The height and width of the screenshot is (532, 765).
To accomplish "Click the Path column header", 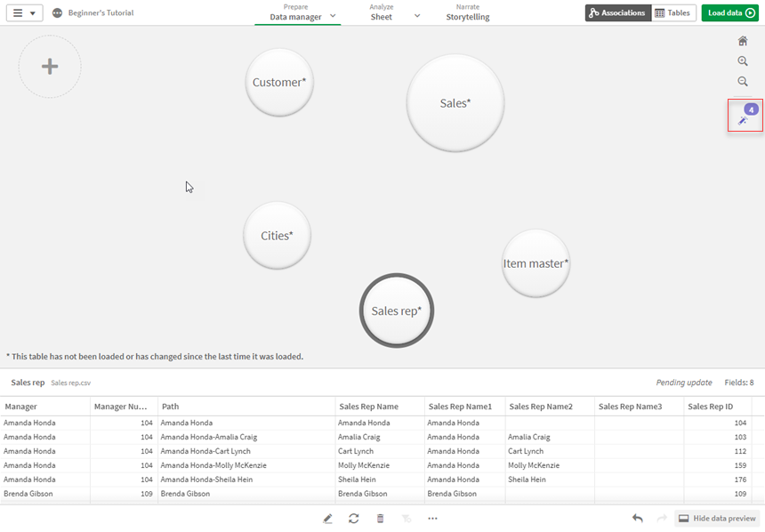I will pos(246,406).
